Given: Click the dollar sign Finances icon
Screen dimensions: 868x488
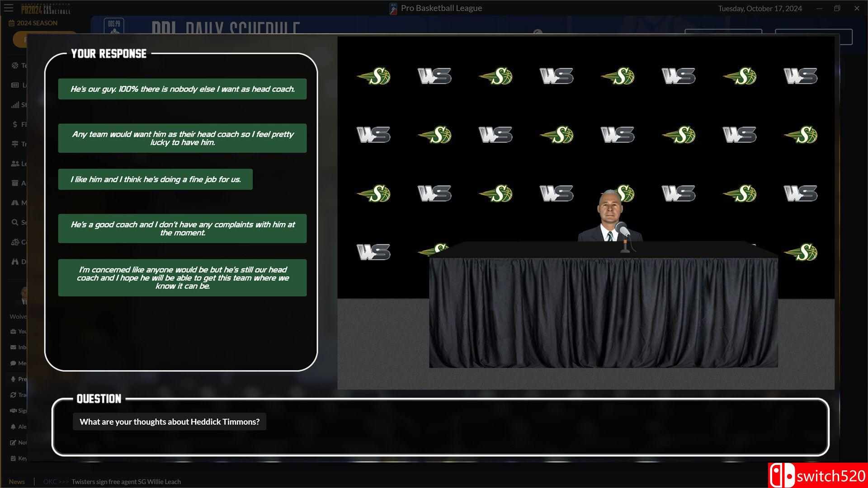Looking at the screenshot, I should tap(15, 124).
